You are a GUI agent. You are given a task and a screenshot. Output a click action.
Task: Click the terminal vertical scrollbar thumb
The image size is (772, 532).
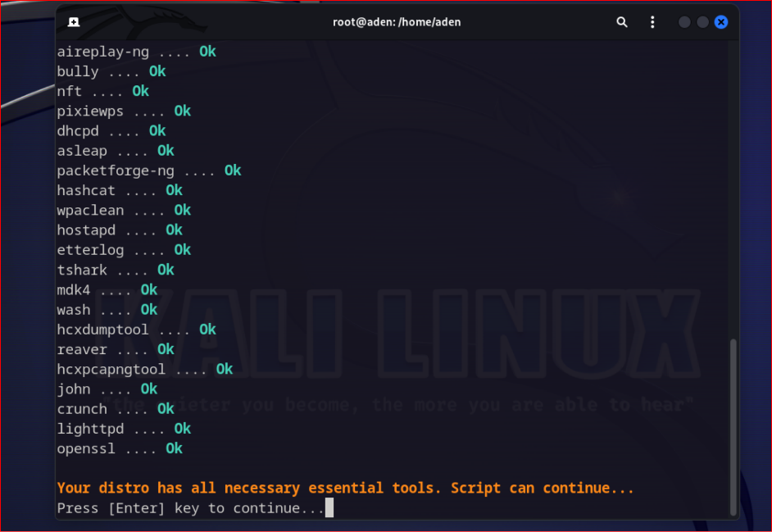[x=733, y=427]
